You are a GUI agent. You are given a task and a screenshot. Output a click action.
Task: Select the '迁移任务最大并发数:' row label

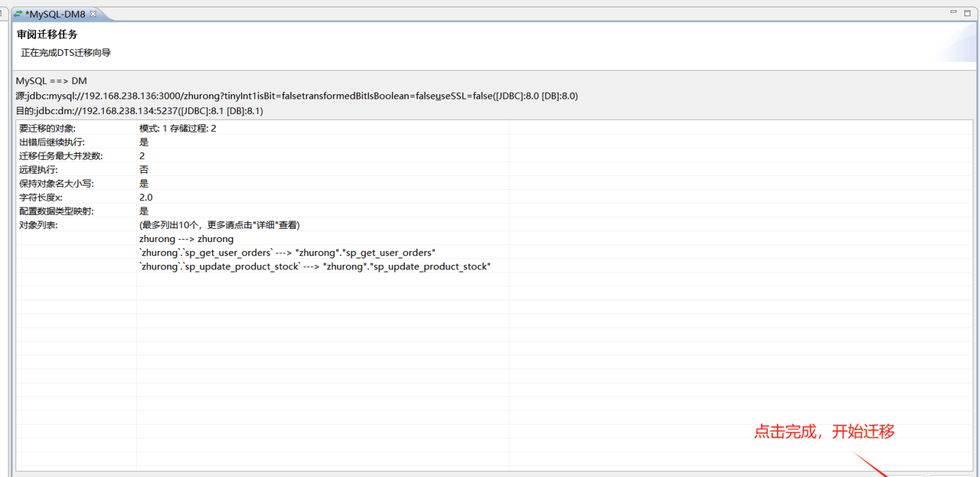(60, 155)
